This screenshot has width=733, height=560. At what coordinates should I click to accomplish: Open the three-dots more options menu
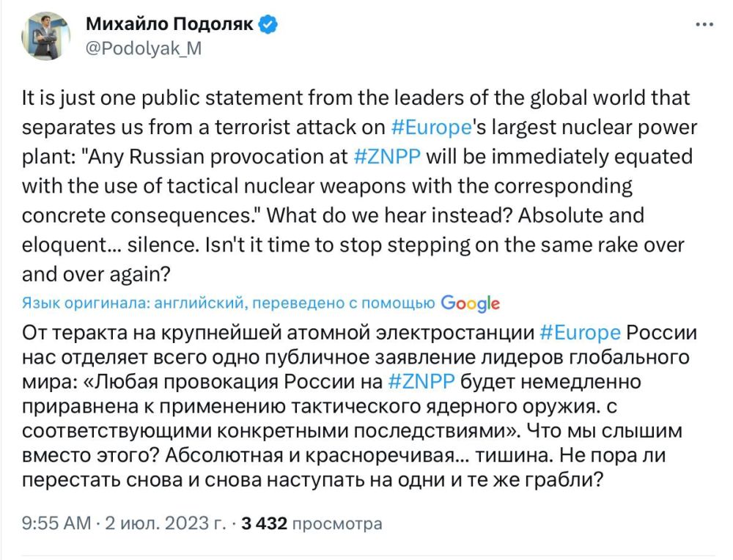coord(704,25)
